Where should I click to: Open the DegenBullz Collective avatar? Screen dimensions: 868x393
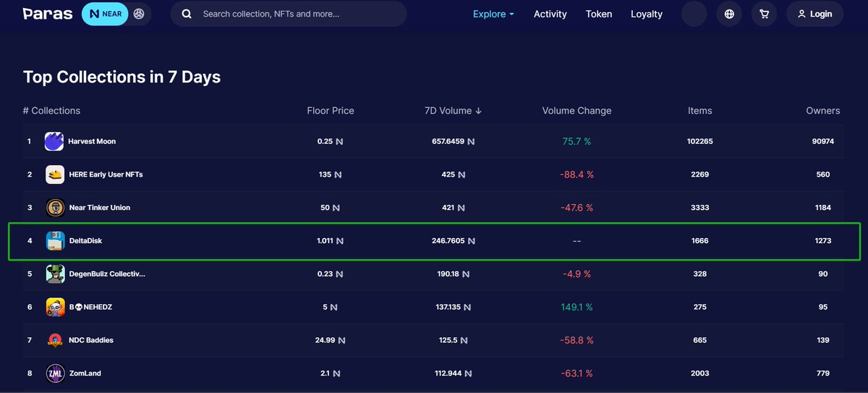click(x=54, y=274)
